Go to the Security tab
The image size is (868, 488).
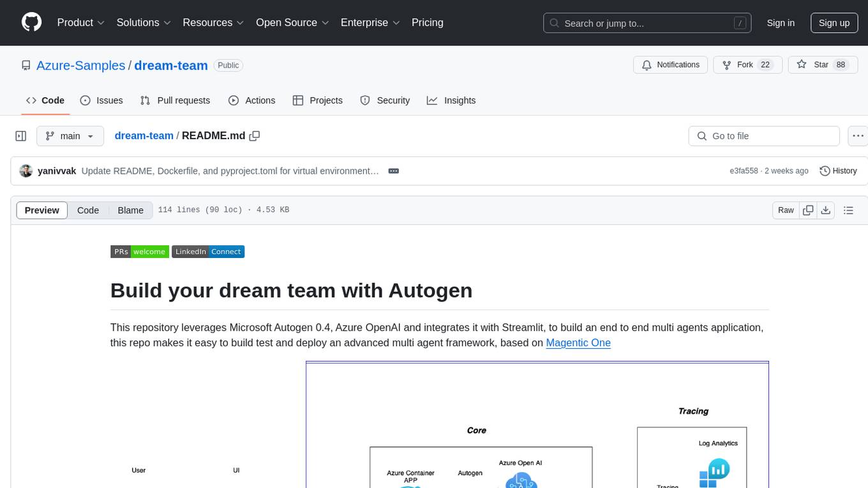pos(385,100)
